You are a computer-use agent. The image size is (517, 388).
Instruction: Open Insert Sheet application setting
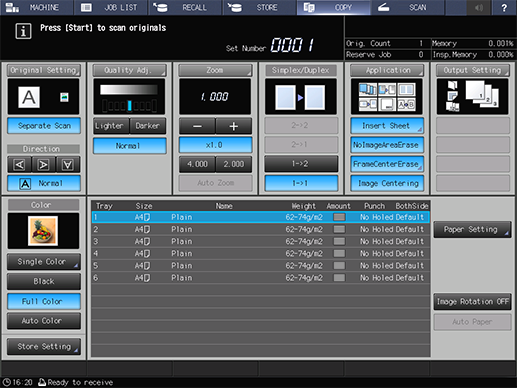387,126
